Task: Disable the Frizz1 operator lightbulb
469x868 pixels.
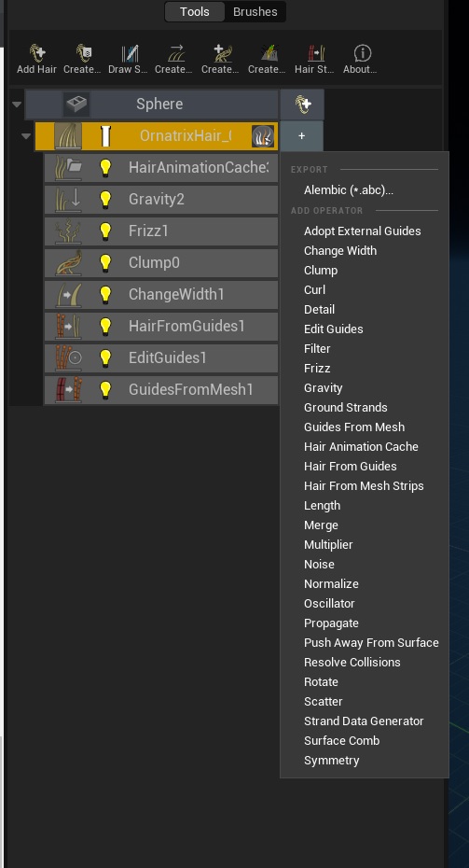Action: pos(105,231)
